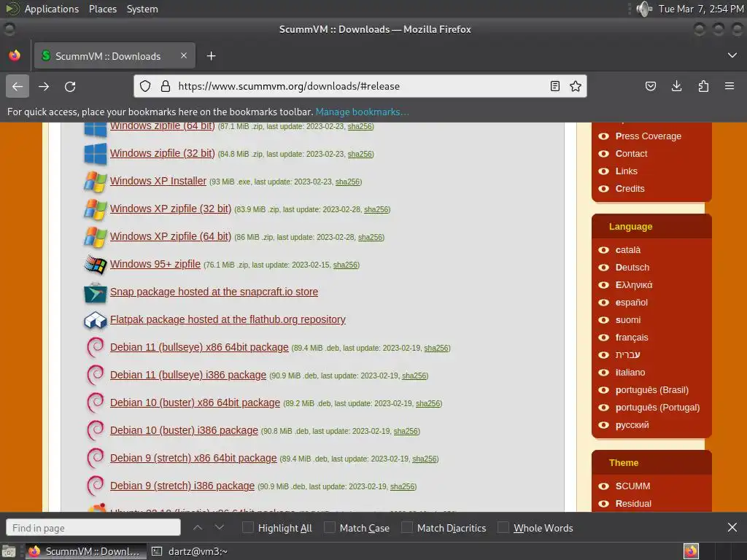Close the find bar
The image size is (747, 560).
732,528
